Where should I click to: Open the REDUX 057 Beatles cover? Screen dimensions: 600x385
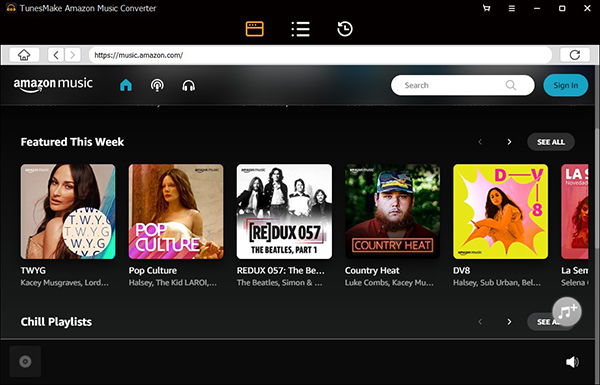(284, 212)
